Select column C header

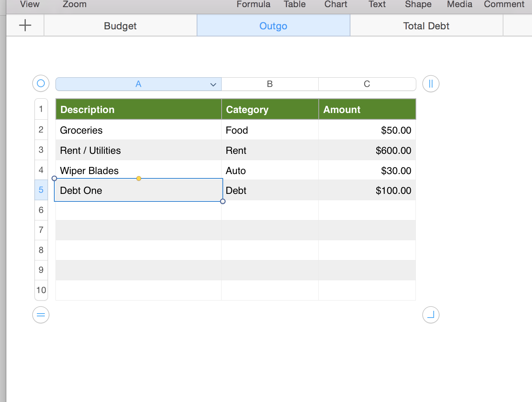pyautogui.click(x=367, y=84)
